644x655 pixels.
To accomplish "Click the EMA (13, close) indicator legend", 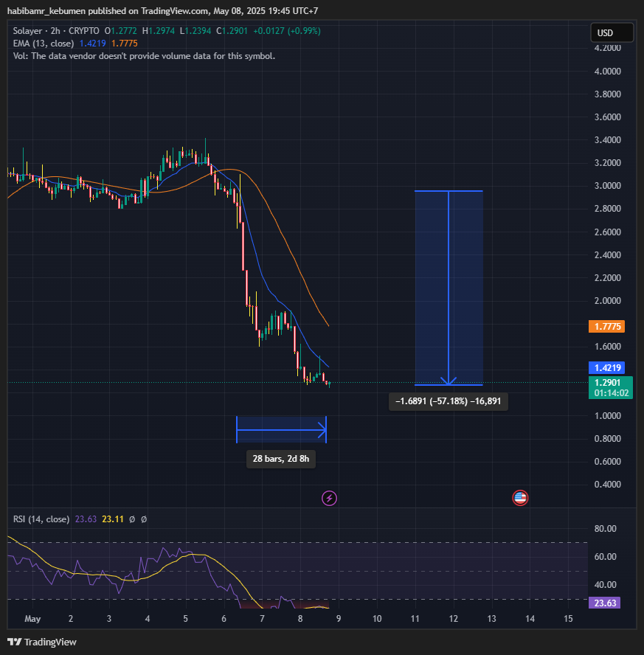I will [44, 44].
